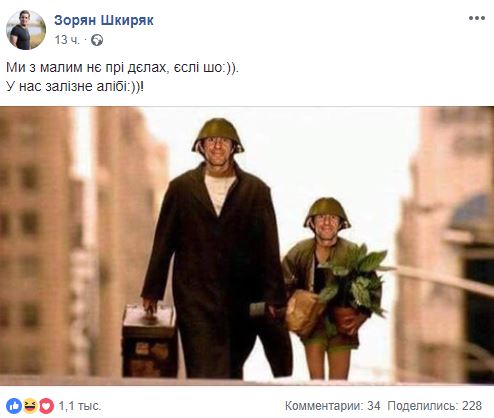Show the Комментарии: 34 comments list
Viewport: 494px width, 418px height.
332,406
